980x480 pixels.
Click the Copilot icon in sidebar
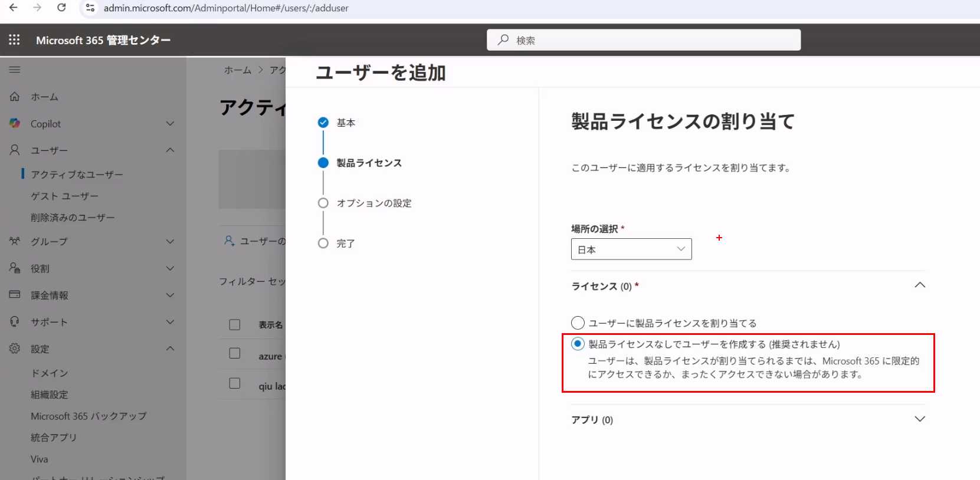15,123
